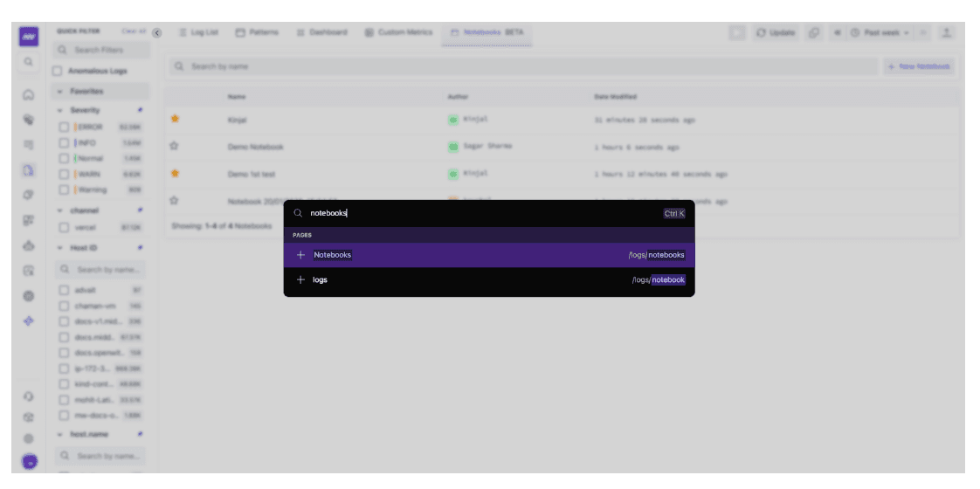Unstar the Kinjal notebook favorite star

(175, 119)
